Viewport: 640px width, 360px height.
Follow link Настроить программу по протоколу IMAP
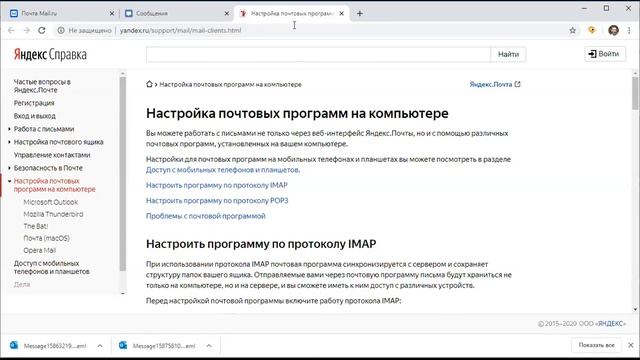(x=217, y=185)
